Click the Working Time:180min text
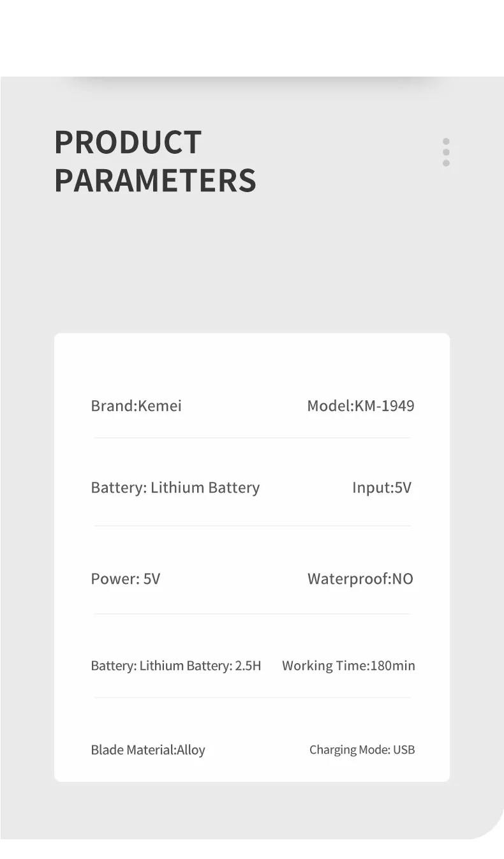 point(348,666)
